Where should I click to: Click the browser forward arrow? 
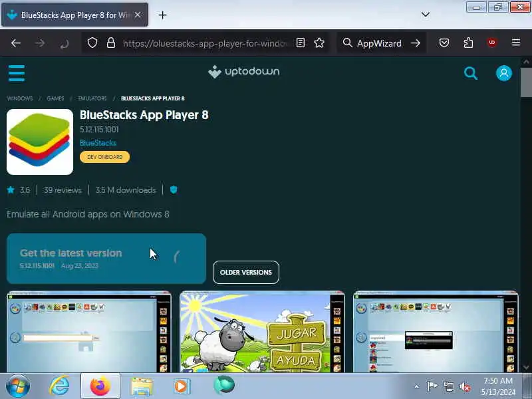40,43
